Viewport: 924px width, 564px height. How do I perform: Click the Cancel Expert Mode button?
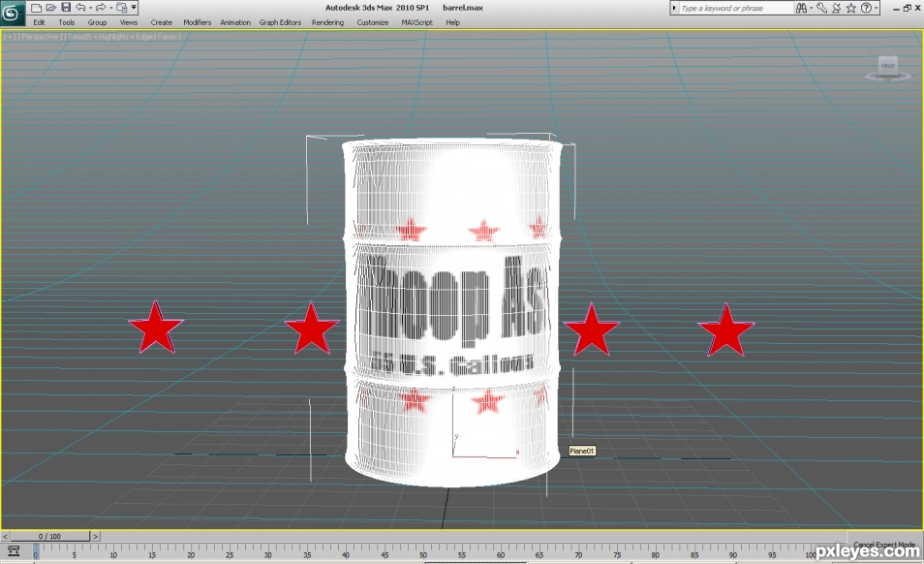883,544
